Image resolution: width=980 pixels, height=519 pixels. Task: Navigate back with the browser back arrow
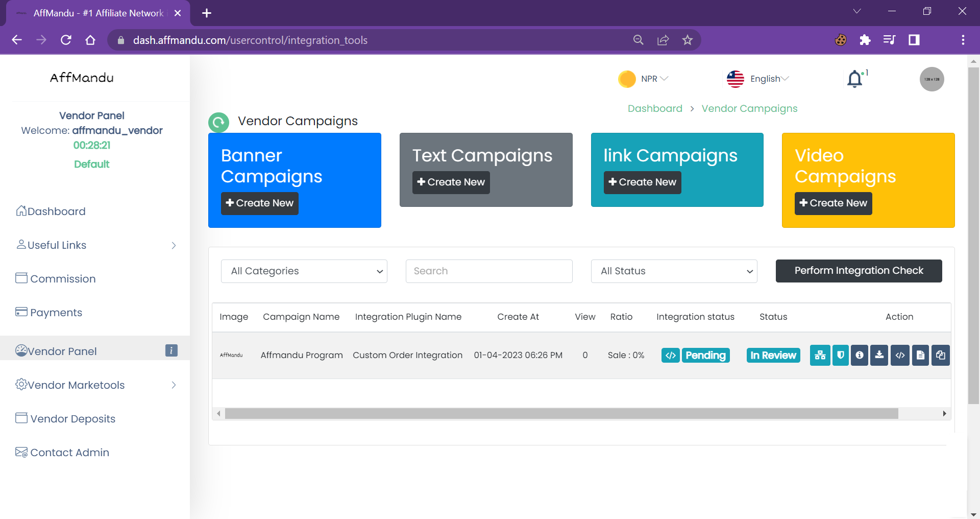[17, 40]
